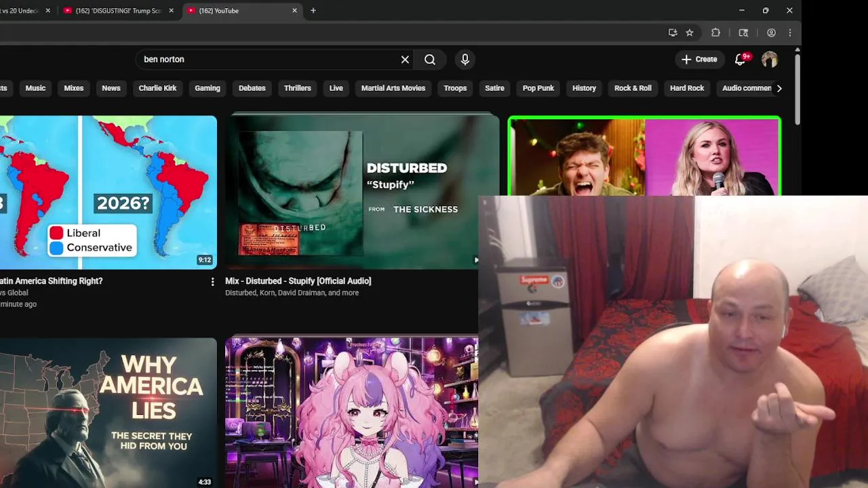Select the Martial Arts Movies chip
Viewport: 868px width, 488px height.
coord(393,88)
